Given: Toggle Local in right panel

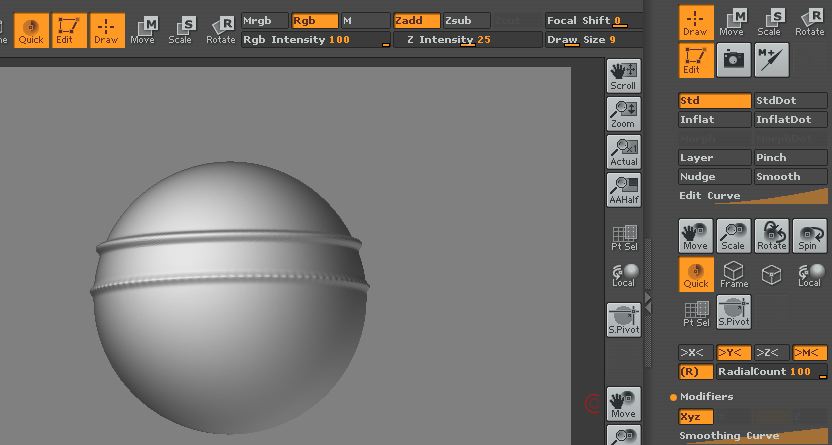Looking at the screenshot, I should pyautogui.click(x=810, y=275).
